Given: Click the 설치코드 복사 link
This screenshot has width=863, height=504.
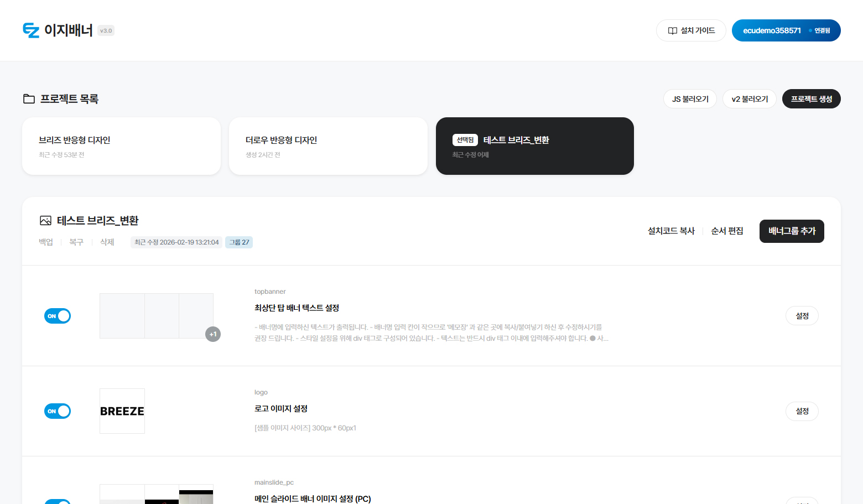Looking at the screenshot, I should [x=671, y=231].
